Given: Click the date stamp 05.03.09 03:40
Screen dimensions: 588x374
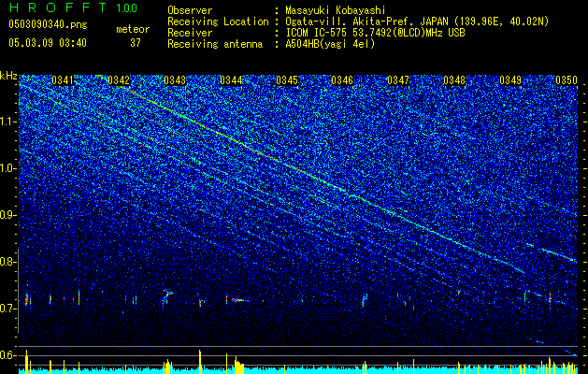Looking at the screenshot, I should [48, 43].
